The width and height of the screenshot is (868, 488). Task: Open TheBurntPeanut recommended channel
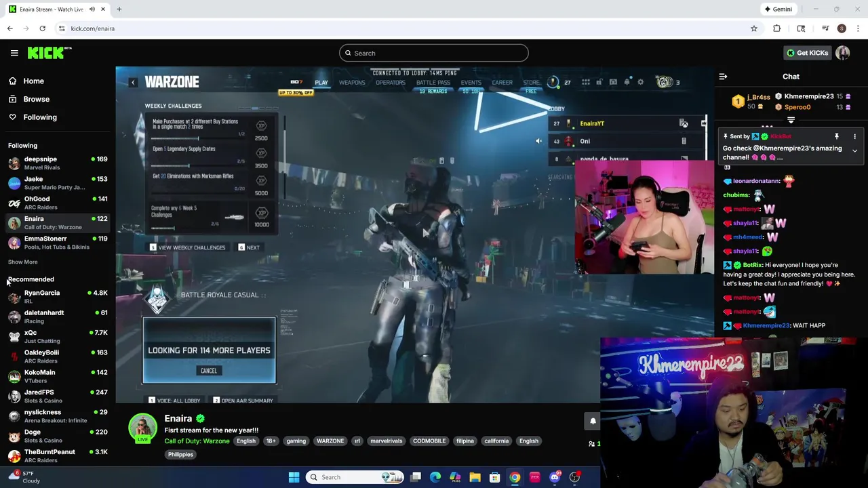tap(58, 455)
